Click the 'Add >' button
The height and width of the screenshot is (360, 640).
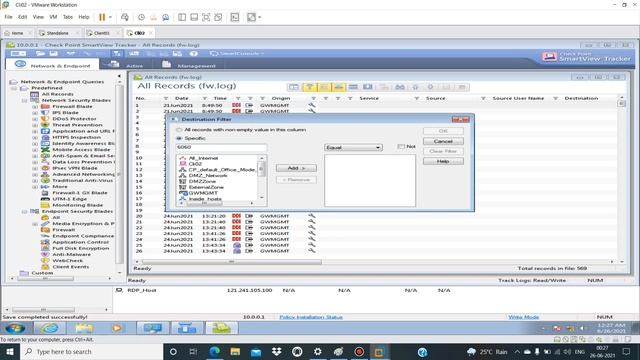296,168
